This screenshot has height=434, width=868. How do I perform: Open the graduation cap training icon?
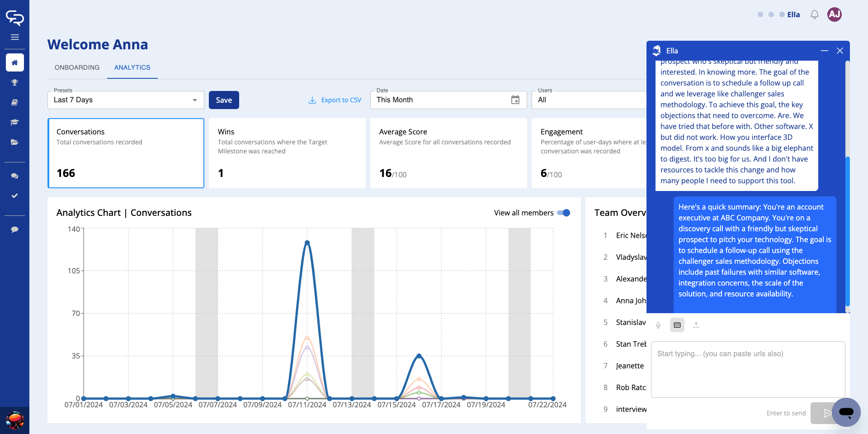[14, 122]
